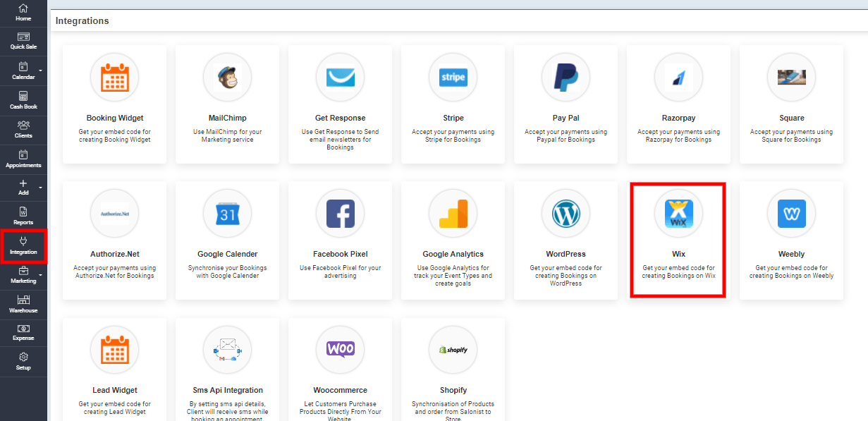
Task: Open the Razorpay logo icon
Action: (679, 78)
